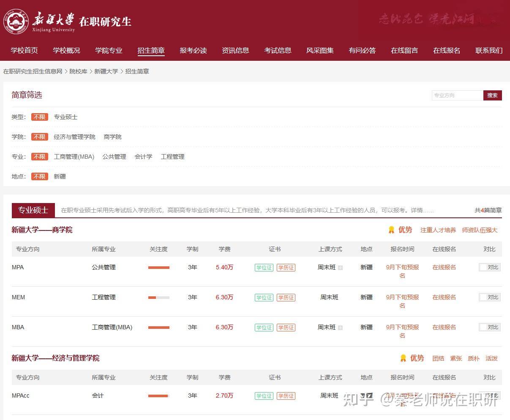The image size is (510, 420).
Task: Open the MEM program entry
Action: coord(19,297)
